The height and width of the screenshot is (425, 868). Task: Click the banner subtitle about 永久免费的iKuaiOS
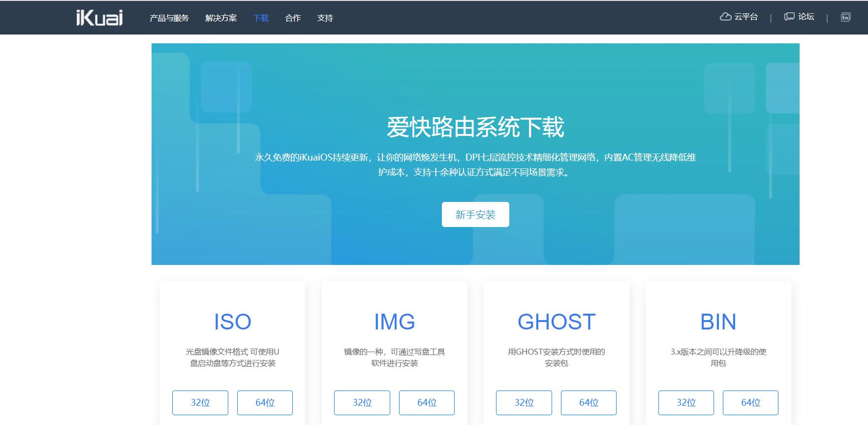475,165
